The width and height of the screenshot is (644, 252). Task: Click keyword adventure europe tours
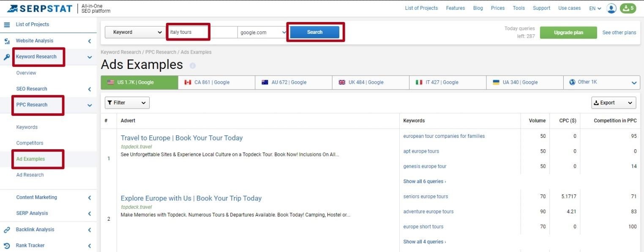428,212
